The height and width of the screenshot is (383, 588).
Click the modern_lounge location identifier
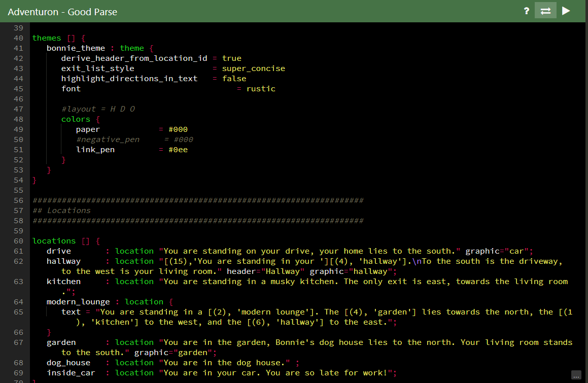click(x=78, y=302)
